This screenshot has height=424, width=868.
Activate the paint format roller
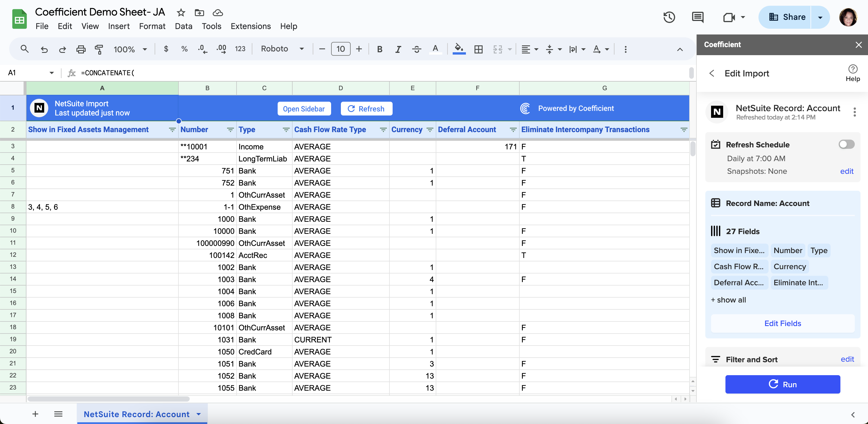point(99,49)
